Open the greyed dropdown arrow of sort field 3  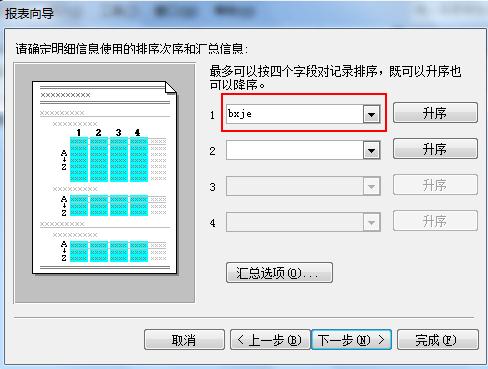point(371,186)
